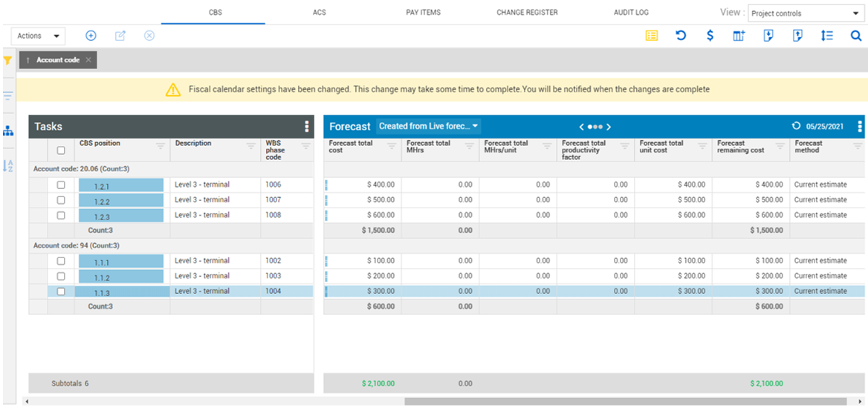This screenshot has height=407, width=868.
Task: Remove the Account code grouping chip
Action: [88, 60]
